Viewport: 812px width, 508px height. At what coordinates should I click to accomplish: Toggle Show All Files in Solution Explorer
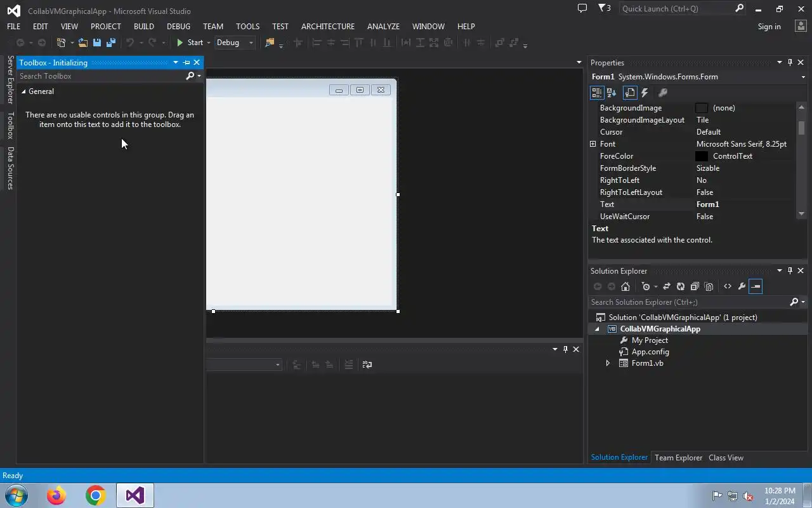[x=709, y=286]
